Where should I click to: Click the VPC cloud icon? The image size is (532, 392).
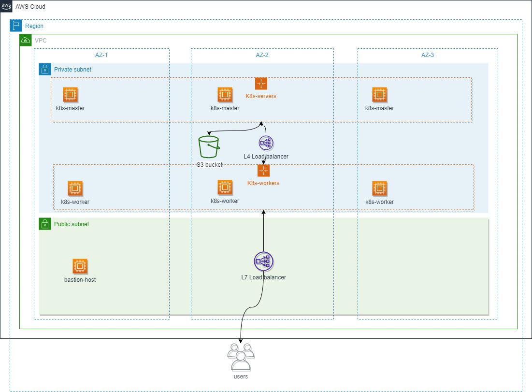[x=25, y=40]
